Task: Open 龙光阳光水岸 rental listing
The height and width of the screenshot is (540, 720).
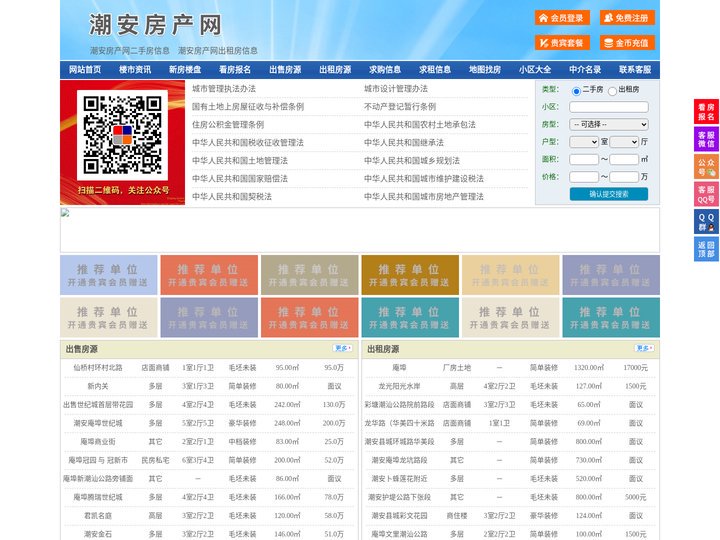Action: pyautogui.click(x=399, y=386)
